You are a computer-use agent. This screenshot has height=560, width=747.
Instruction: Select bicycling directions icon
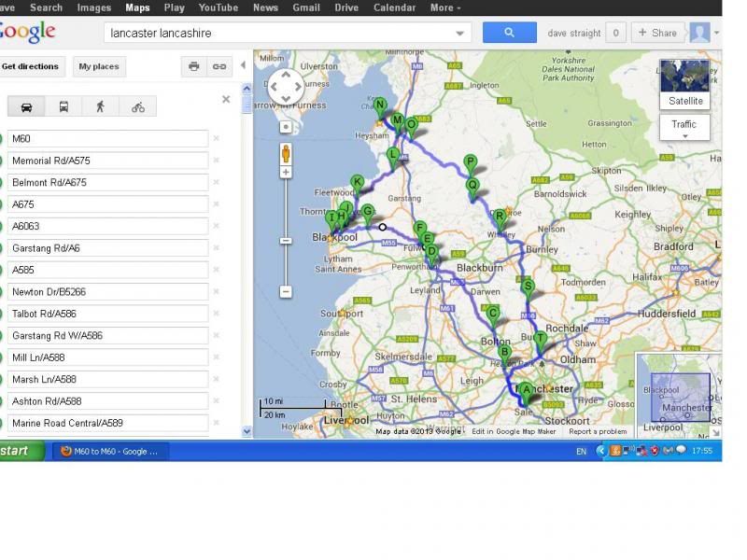[137, 106]
